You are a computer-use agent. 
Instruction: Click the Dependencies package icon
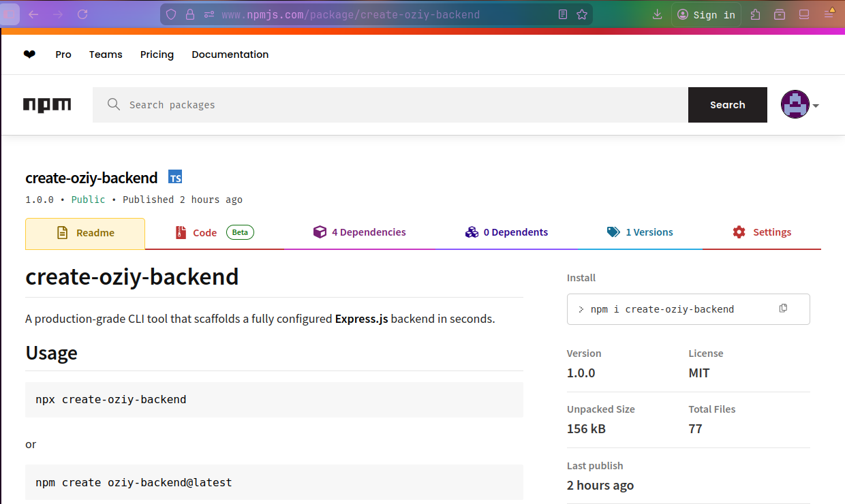[320, 232]
